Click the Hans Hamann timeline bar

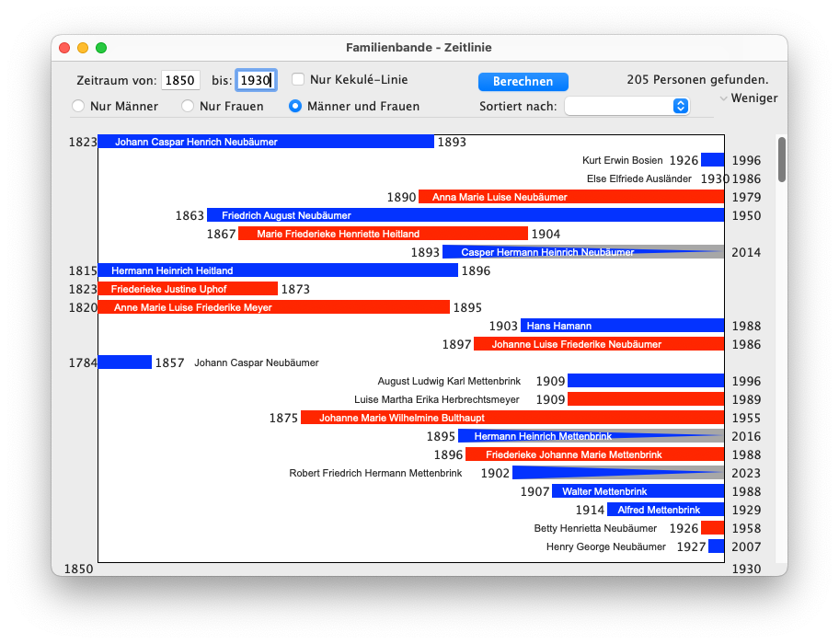(x=623, y=326)
